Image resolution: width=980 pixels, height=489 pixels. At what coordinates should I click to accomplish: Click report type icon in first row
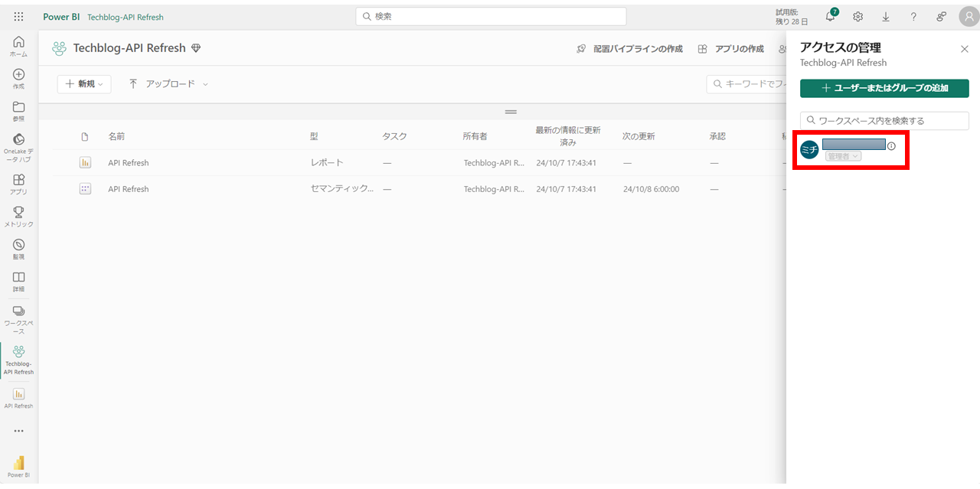[x=85, y=162]
